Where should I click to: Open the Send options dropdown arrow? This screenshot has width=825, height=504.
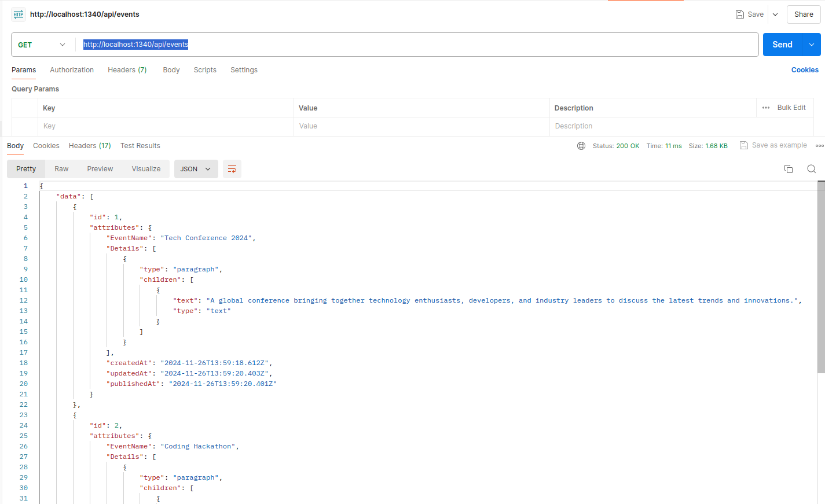(x=812, y=44)
